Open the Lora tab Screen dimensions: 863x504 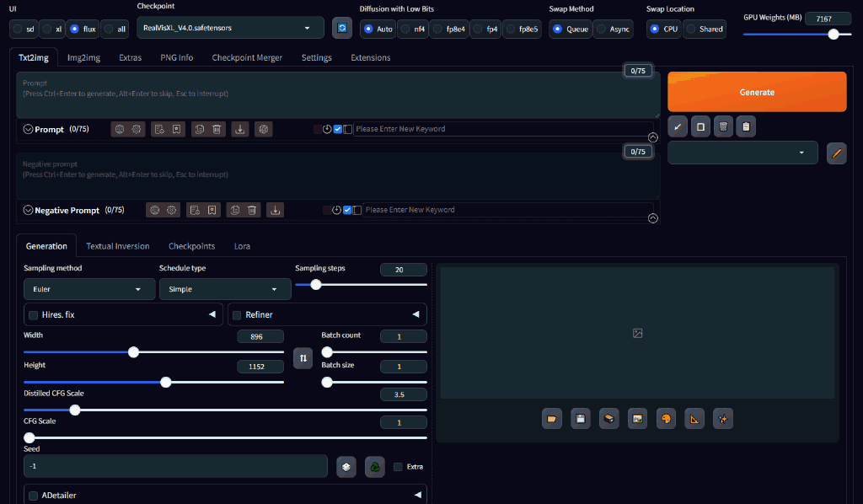click(241, 246)
